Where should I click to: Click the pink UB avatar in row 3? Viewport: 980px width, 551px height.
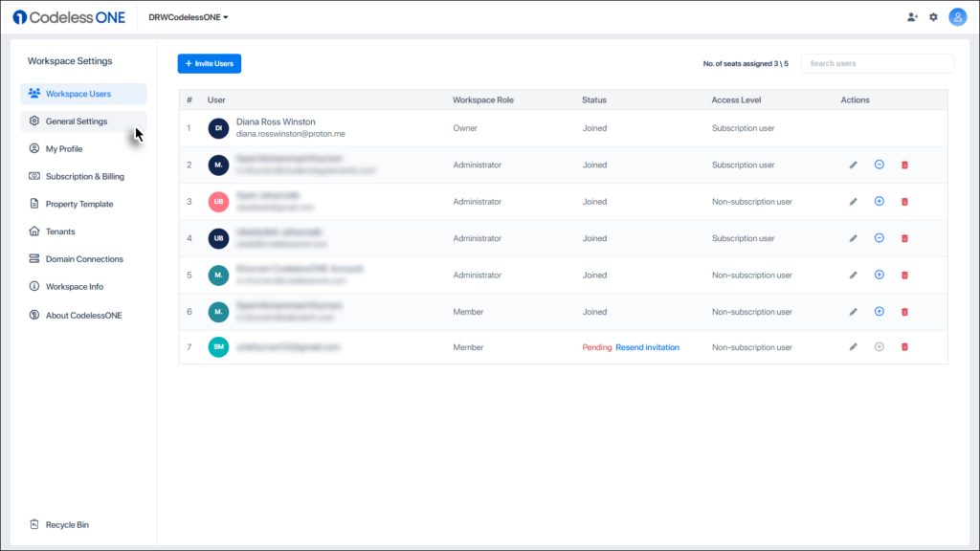tap(219, 202)
